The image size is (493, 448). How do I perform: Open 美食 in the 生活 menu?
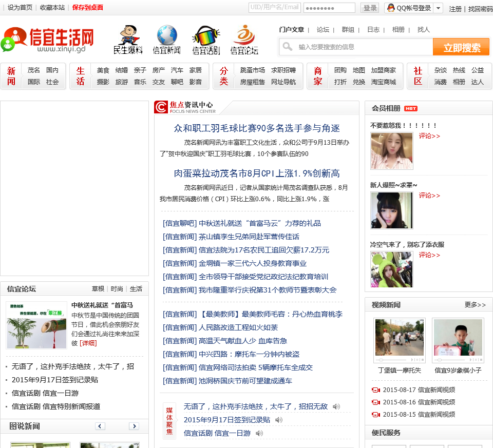103,70
